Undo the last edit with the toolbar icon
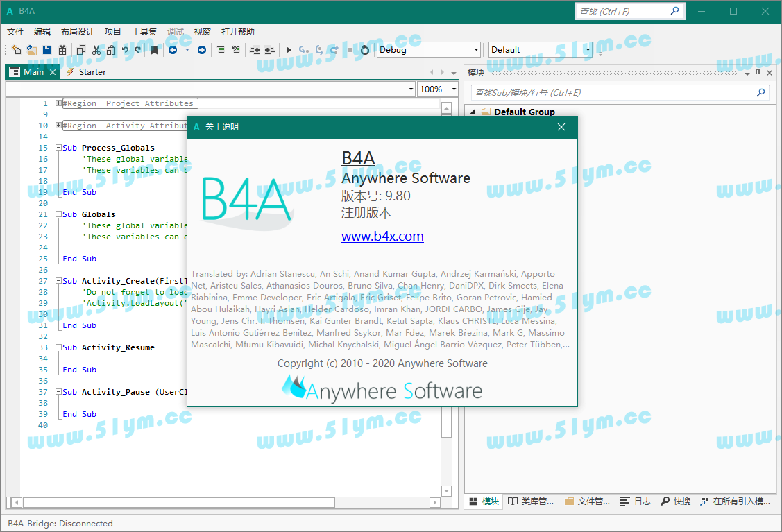This screenshot has width=782, height=532. (x=125, y=49)
